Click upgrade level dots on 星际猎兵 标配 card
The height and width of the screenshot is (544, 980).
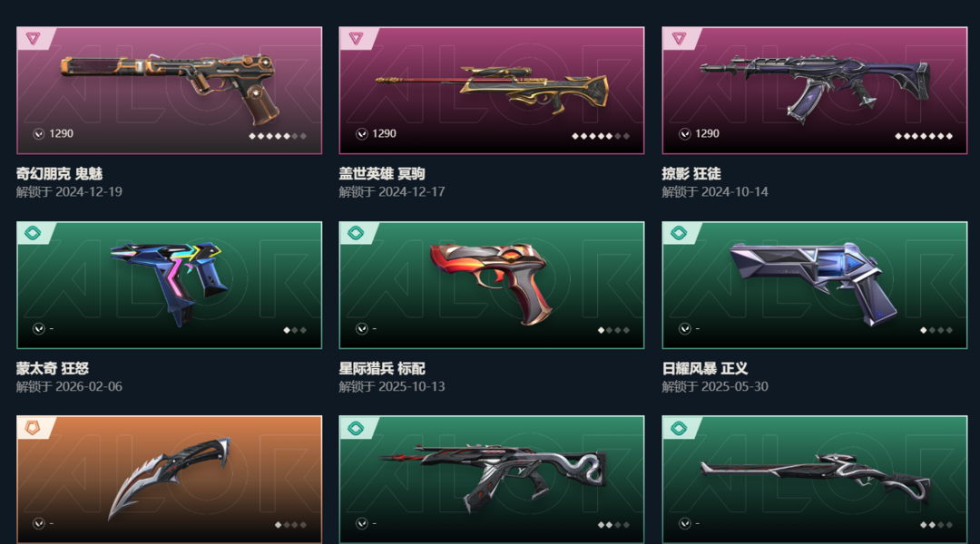tap(613, 330)
